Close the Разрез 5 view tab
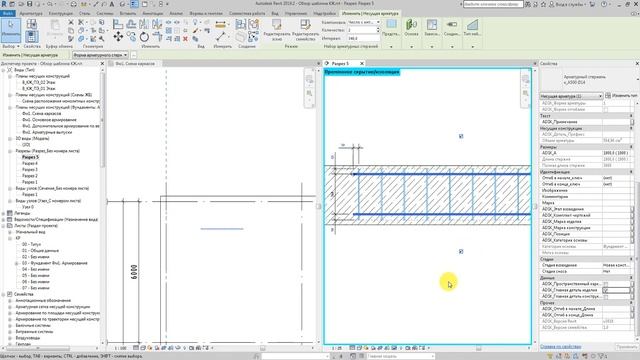The image size is (640, 360). [x=362, y=64]
